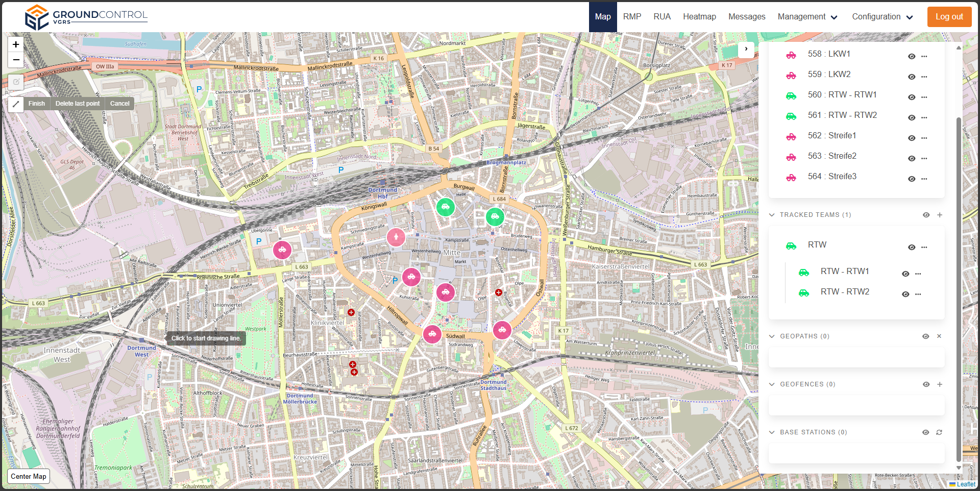The image size is (980, 491).
Task: Toggle visibility of all Tracked Teams
Action: point(926,215)
